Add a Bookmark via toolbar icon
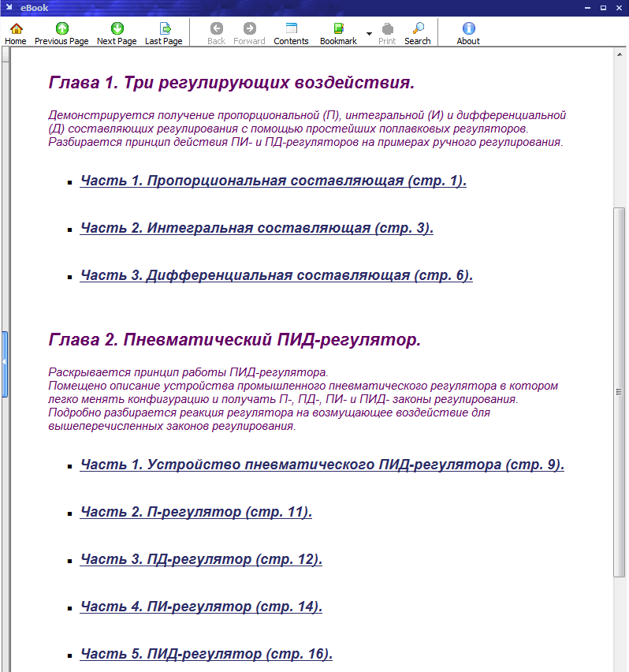Image resolution: width=629 pixels, height=672 pixels. [x=339, y=33]
